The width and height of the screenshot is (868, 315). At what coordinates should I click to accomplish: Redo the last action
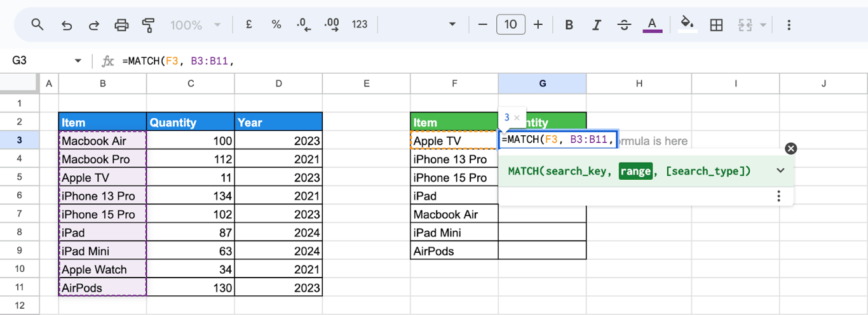(x=93, y=25)
